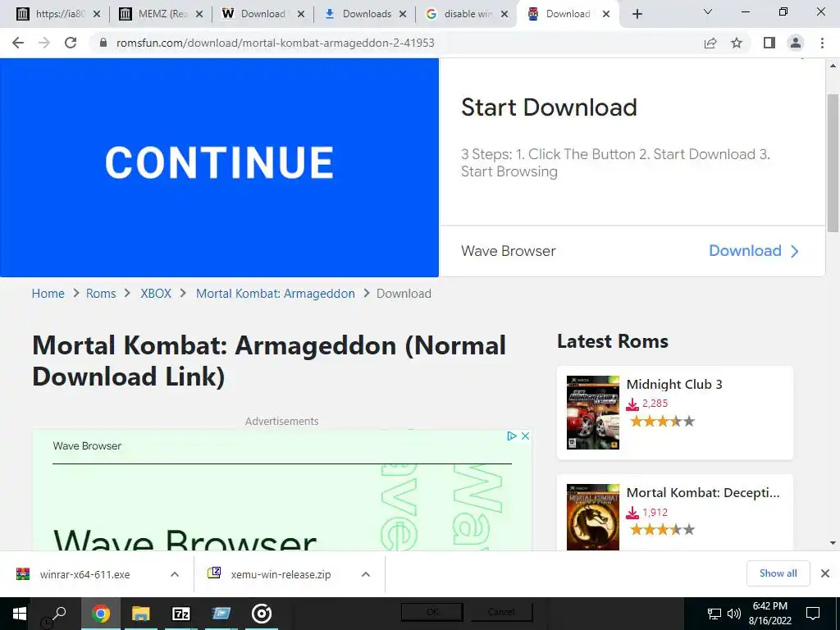Click the scrollbar up arrow
840x630 pixels.
833,66
